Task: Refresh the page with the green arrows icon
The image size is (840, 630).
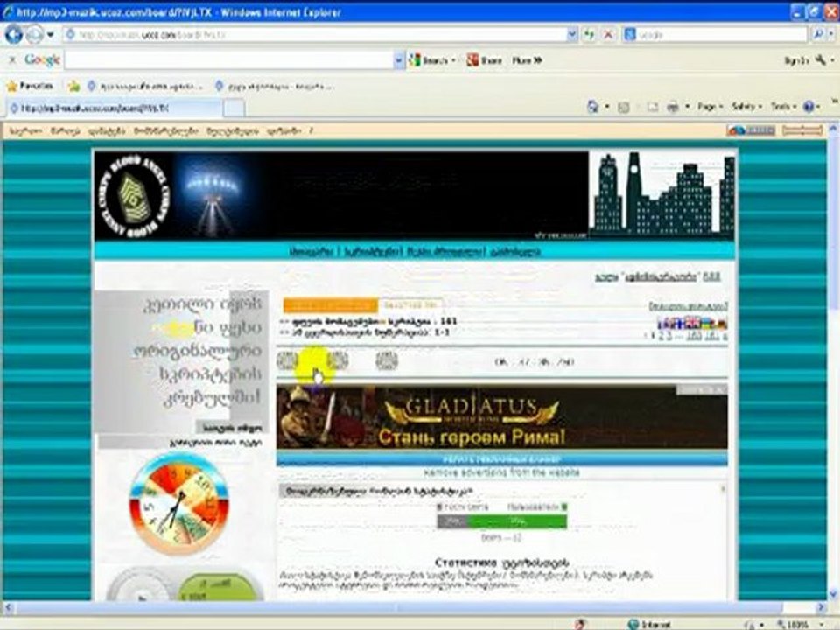Action: [589, 35]
